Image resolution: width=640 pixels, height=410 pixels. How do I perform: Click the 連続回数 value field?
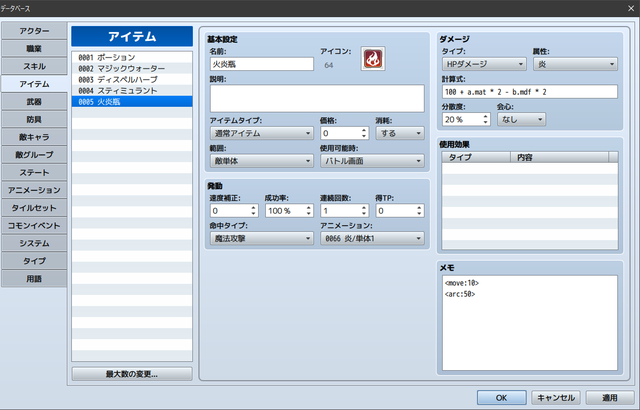(340, 211)
